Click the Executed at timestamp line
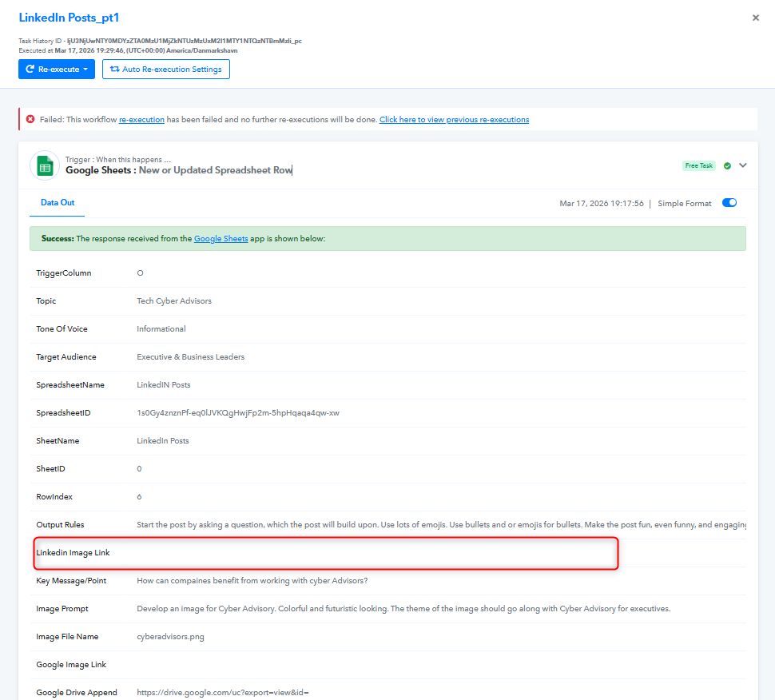Viewport: 775px width, 700px height. [x=128, y=50]
